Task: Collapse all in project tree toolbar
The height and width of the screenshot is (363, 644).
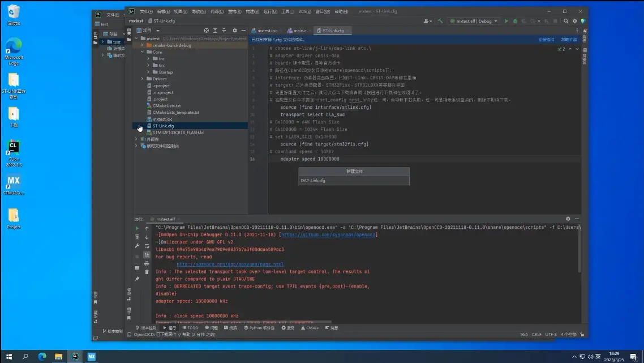Action: [224, 31]
